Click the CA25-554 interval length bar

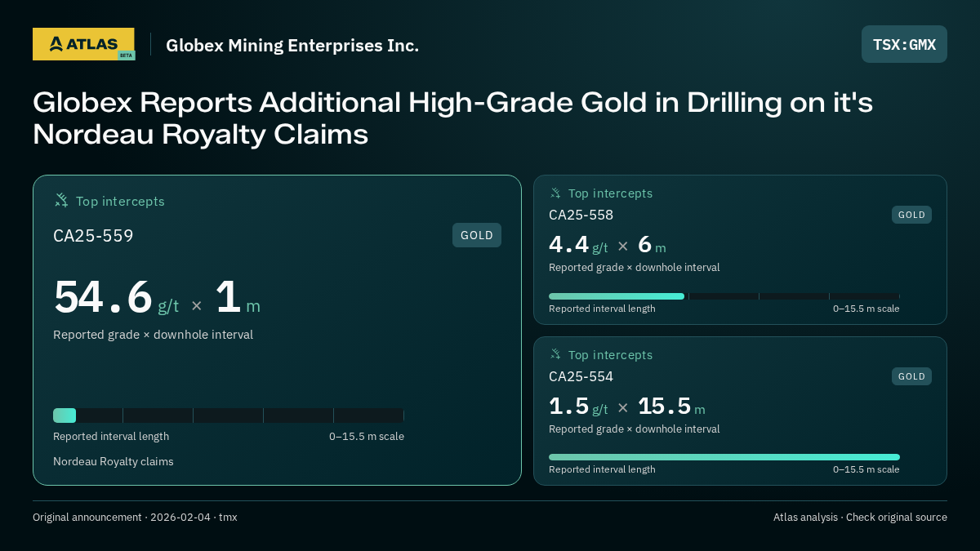tap(724, 457)
